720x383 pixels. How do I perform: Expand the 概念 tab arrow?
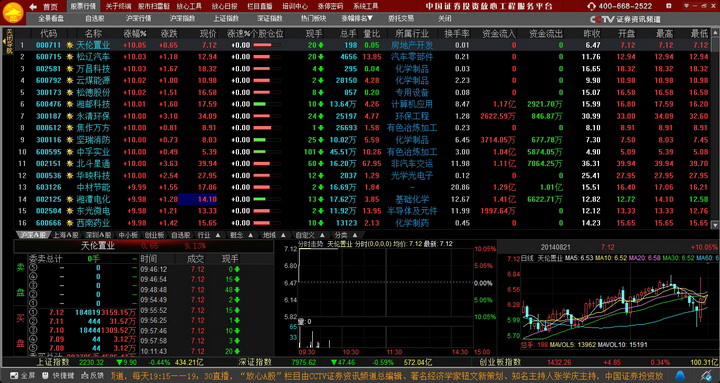tap(250, 235)
